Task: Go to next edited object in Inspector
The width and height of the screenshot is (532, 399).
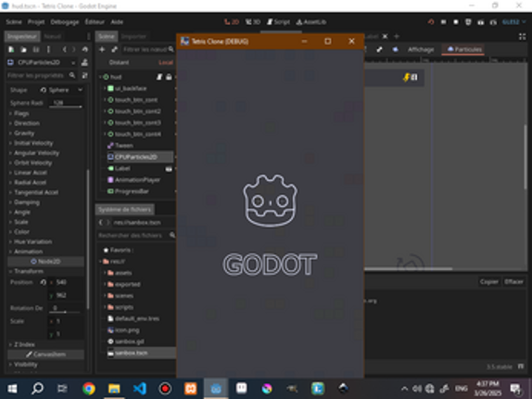Action: point(73,49)
